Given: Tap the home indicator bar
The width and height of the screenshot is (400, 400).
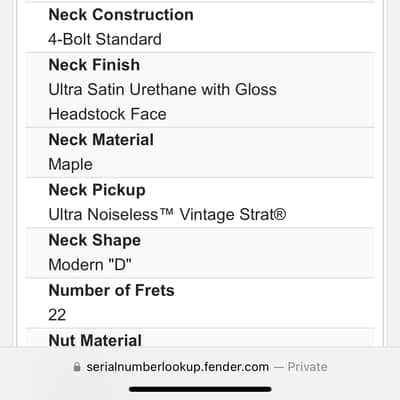Looking at the screenshot, I should coord(200,389).
